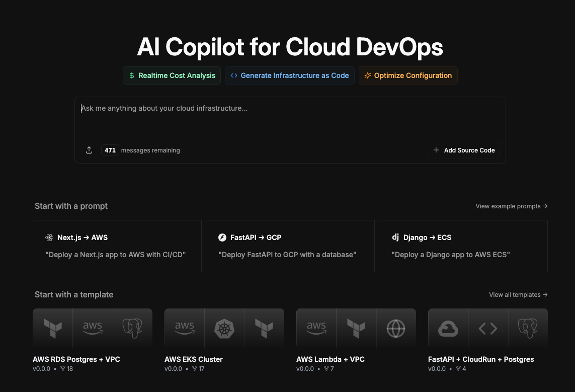The image size is (575, 392).
Task: Click v0.0.0 version under AWS Lambda + VPC
Action: coord(305,369)
